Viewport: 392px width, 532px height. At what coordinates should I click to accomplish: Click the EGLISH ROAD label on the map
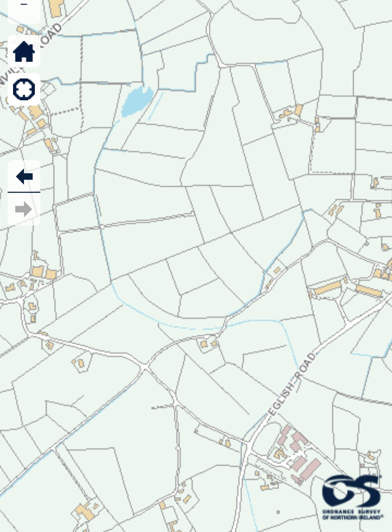pos(291,384)
